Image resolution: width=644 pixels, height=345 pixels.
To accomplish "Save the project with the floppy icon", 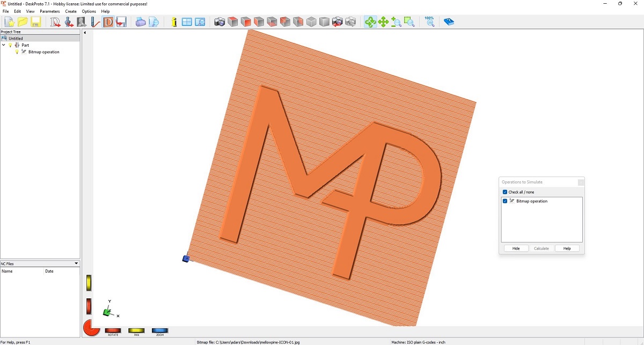I will pos(36,22).
